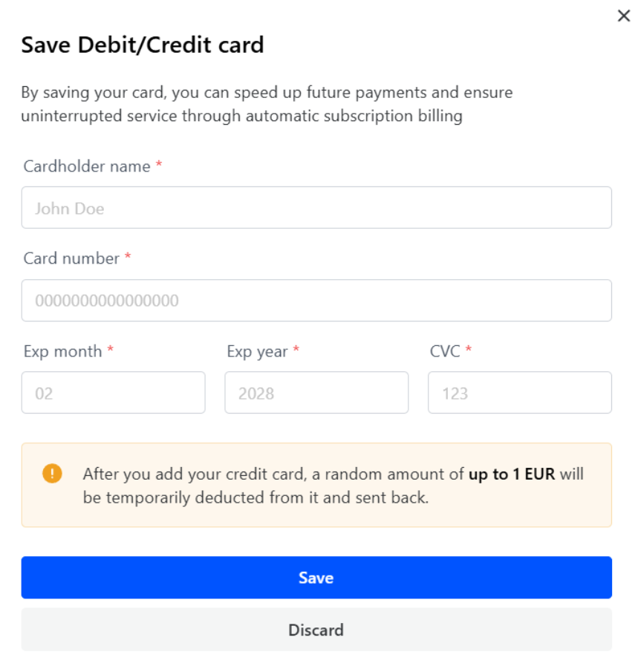638x672 pixels.
Task: Click the Save Debit/Credit card heading
Action: pos(143,45)
